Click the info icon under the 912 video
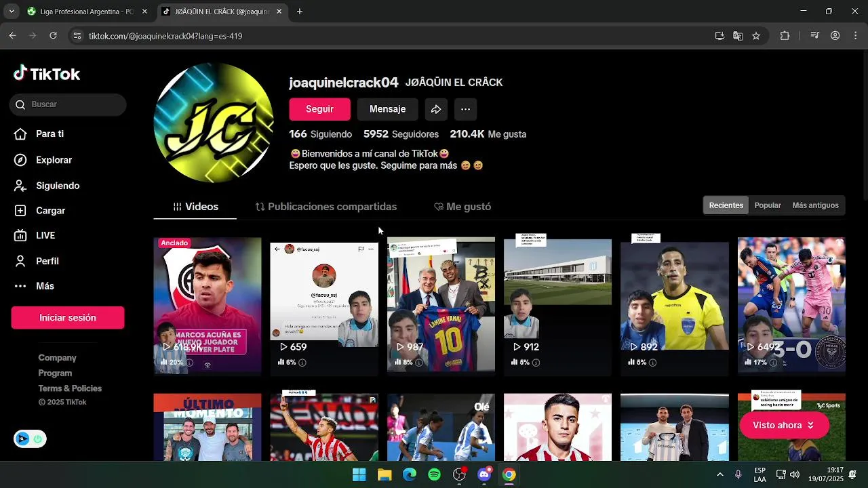The image size is (868, 488). click(x=536, y=363)
